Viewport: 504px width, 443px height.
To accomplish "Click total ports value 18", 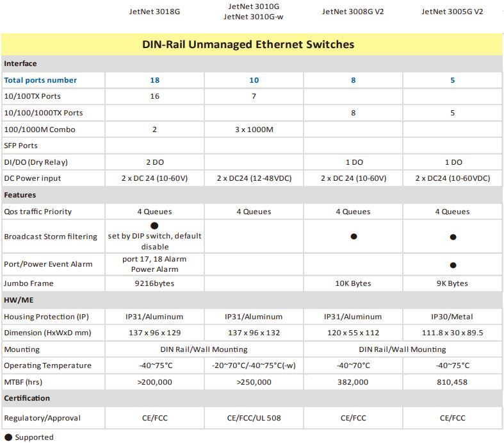I will (154, 80).
